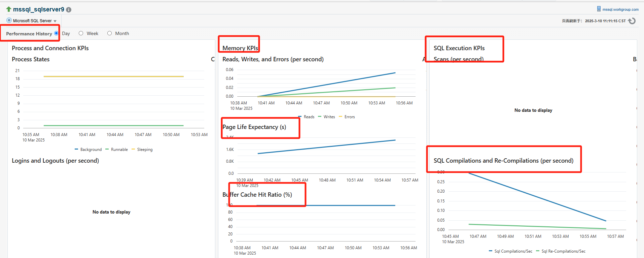Toggle the Writes series in legend

326,117
